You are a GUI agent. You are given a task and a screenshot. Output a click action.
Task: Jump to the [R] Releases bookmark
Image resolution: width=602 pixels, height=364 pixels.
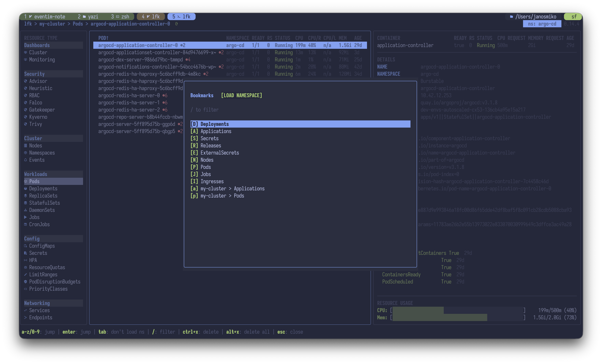pyautogui.click(x=300, y=146)
